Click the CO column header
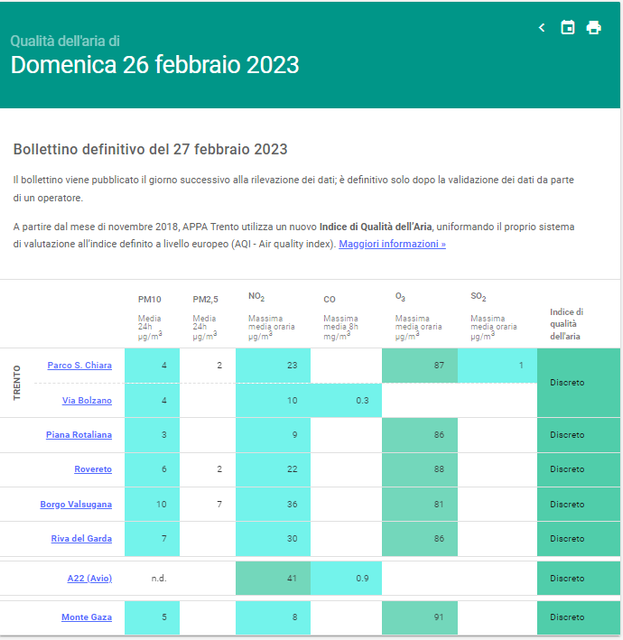Screen dimensions: 623x640 point(329,299)
